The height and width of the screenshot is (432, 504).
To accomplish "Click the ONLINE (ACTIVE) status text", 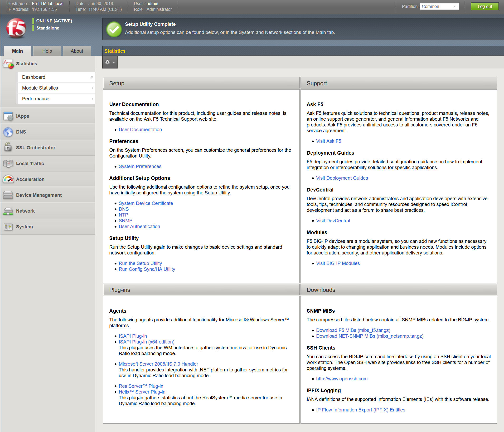I will (x=54, y=21).
